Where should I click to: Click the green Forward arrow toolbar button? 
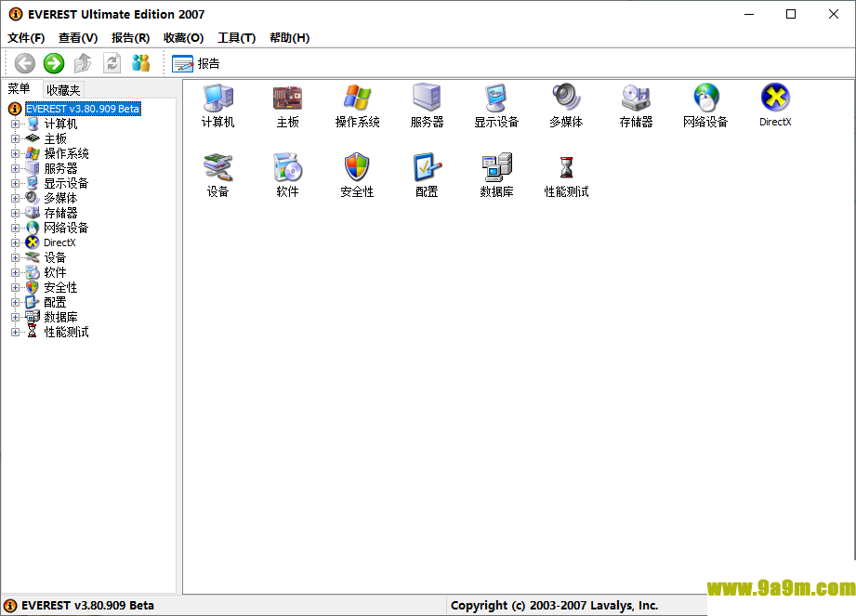(x=54, y=63)
